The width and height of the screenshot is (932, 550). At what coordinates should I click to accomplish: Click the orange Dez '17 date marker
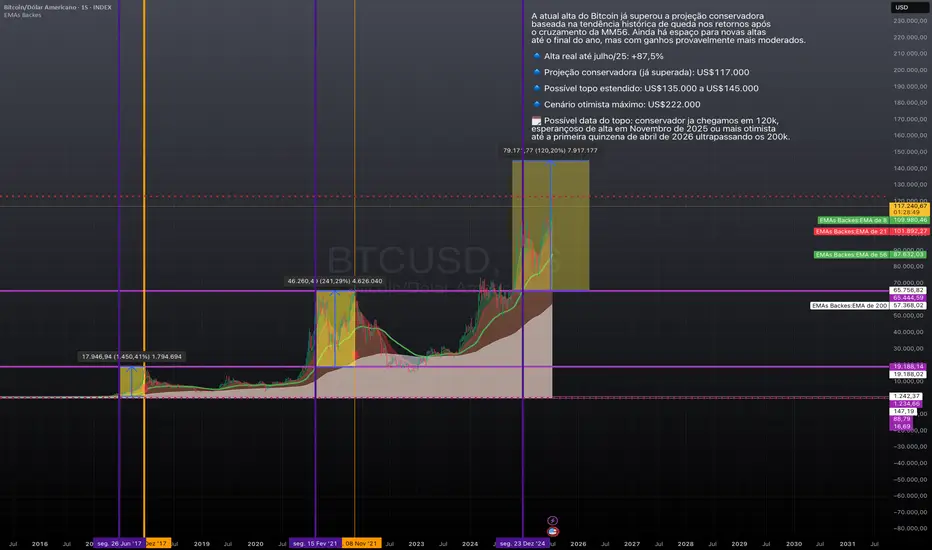click(158, 543)
